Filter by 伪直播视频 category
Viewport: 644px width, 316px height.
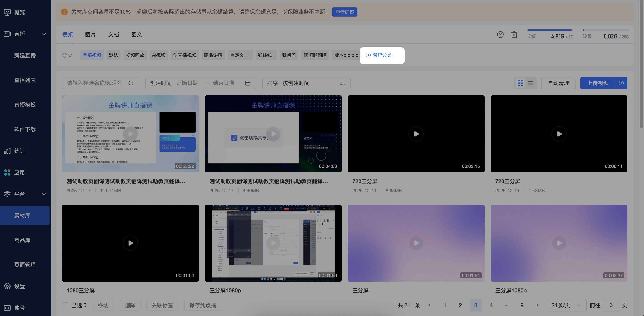pos(185,55)
